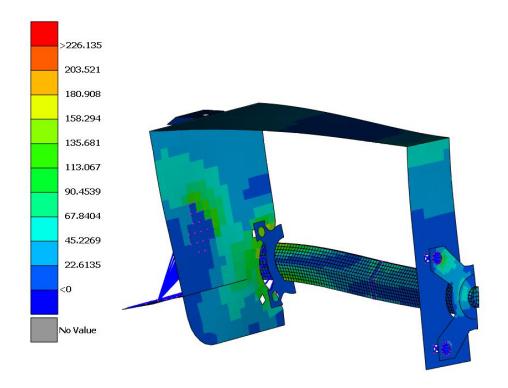Image resolution: width=508 pixels, height=388 pixels.
Task: Click the gray No Value swatch
Action: 44,330
